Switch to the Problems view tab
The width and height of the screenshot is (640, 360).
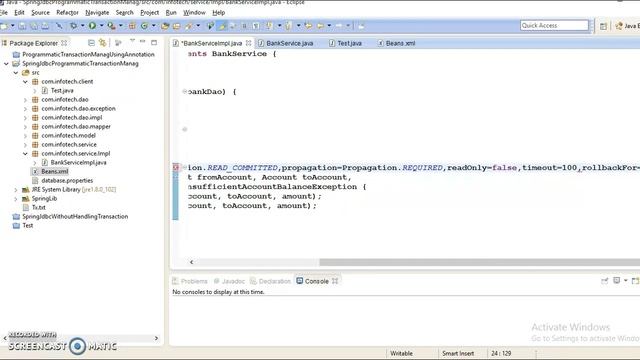190,281
